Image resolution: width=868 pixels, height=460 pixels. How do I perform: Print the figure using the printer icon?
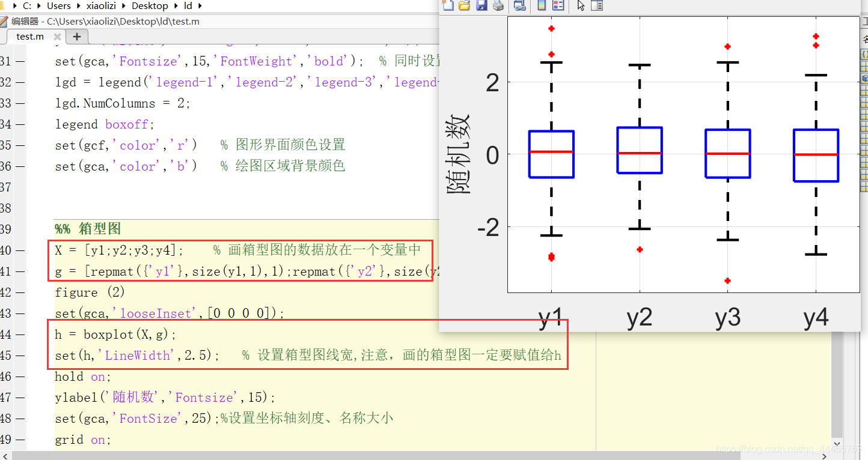pyautogui.click(x=498, y=5)
